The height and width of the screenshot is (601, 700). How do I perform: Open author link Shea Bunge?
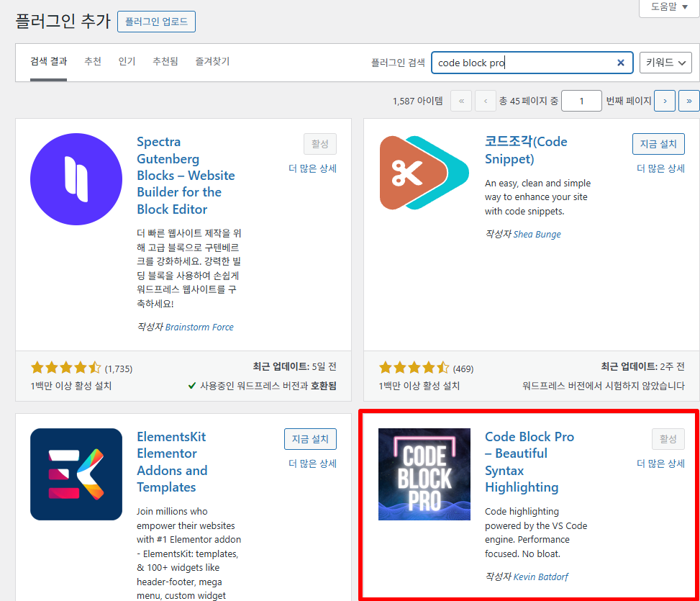click(x=537, y=234)
